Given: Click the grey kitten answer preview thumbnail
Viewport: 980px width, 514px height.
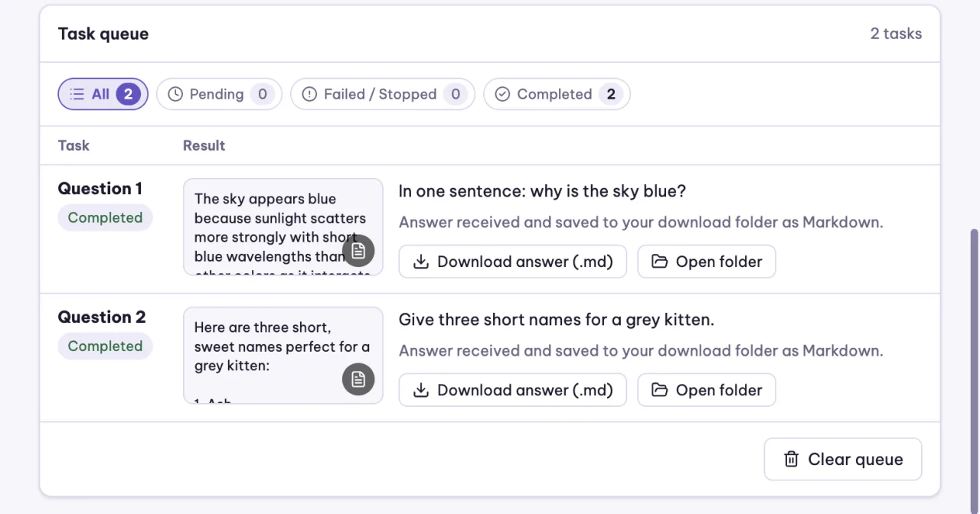Looking at the screenshot, I should 283,356.
